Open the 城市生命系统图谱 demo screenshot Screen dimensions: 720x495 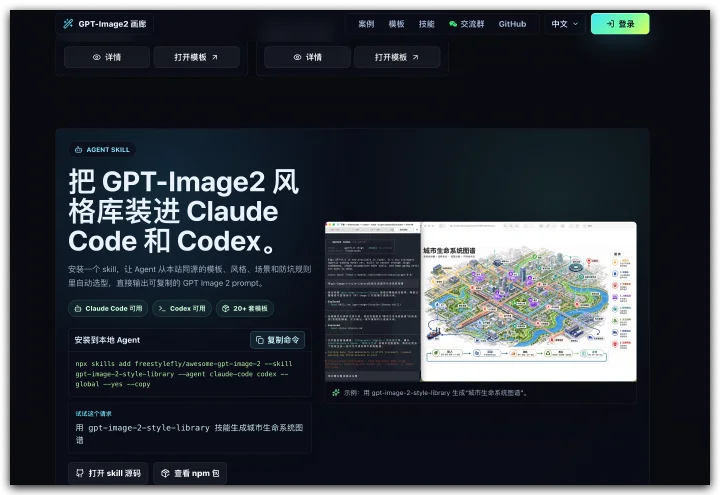[x=481, y=302]
